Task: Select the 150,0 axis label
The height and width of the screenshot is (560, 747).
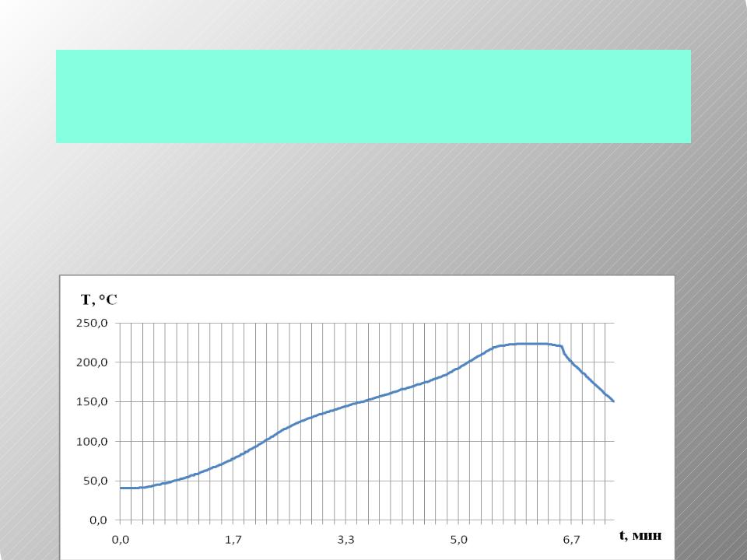Action: (92, 402)
